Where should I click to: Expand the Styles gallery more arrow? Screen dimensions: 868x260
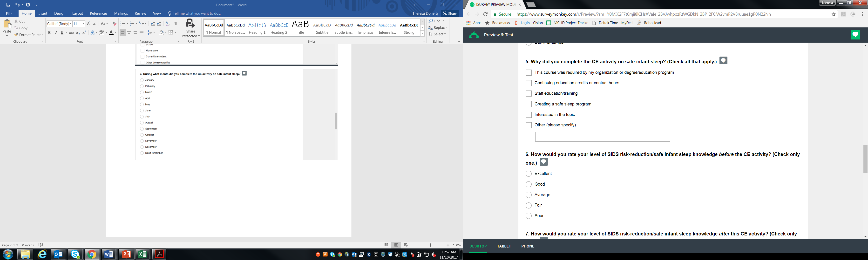422,34
